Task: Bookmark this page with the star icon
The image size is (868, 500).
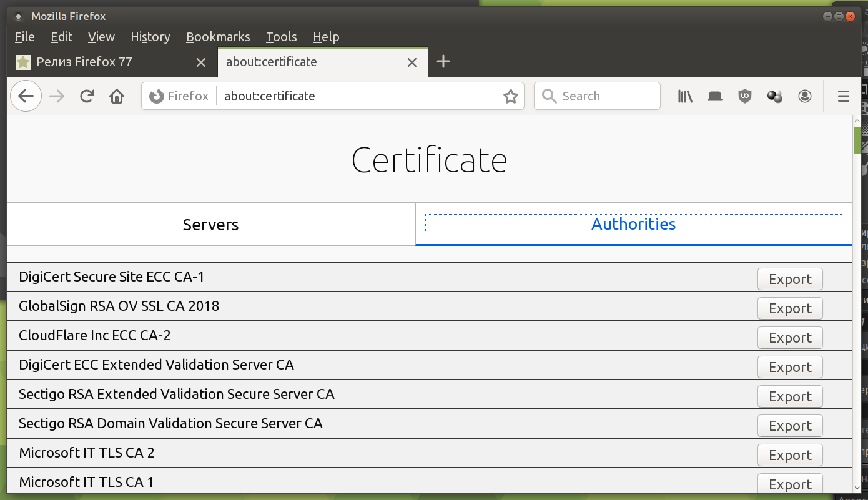Action: (511, 96)
